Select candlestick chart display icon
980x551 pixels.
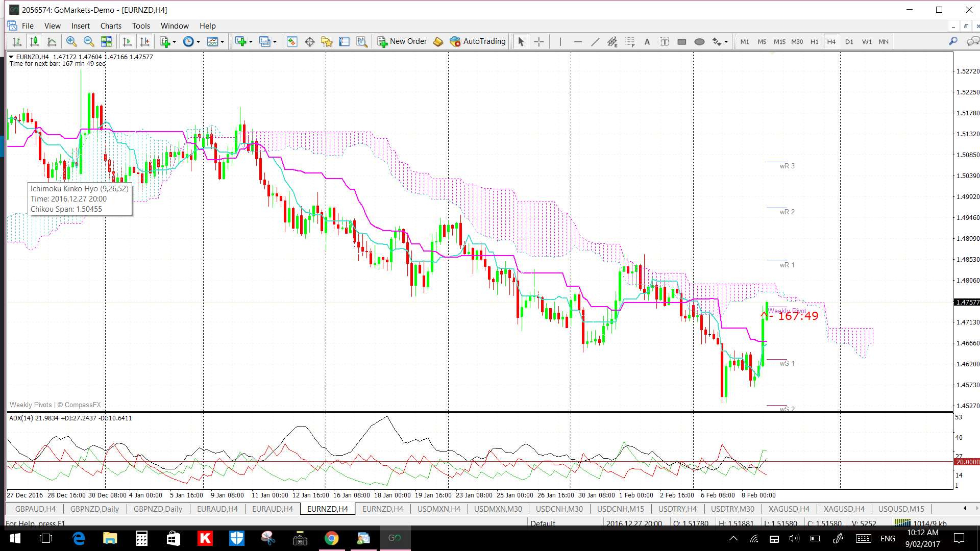34,42
